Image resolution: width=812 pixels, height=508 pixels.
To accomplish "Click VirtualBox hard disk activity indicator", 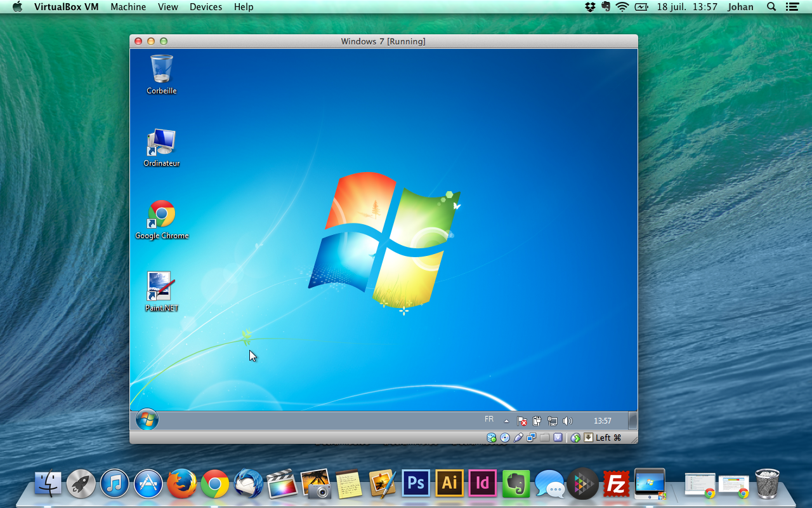I will [x=492, y=438].
